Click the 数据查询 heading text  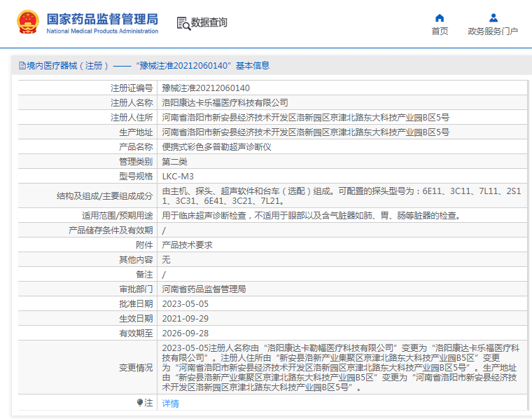[209, 22]
